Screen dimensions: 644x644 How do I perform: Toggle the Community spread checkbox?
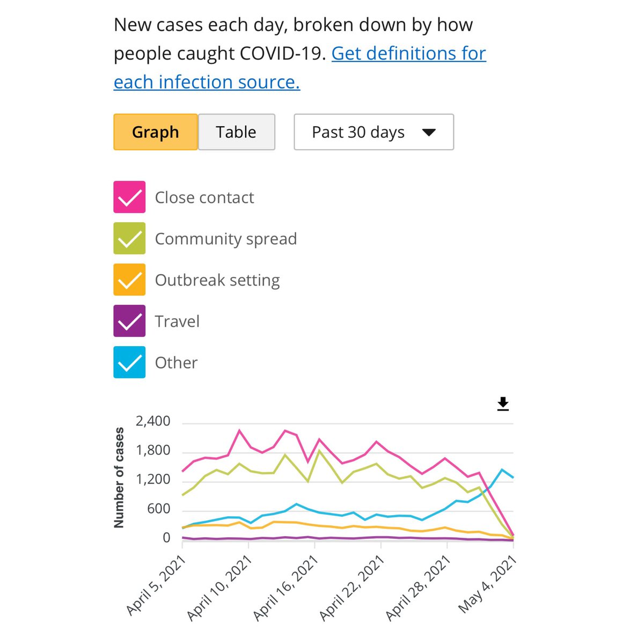tap(129, 239)
